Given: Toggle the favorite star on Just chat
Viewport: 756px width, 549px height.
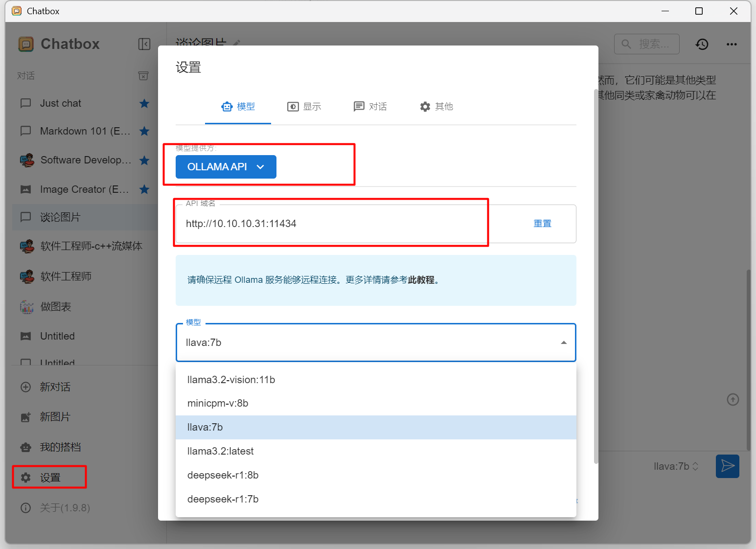Looking at the screenshot, I should click(144, 103).
